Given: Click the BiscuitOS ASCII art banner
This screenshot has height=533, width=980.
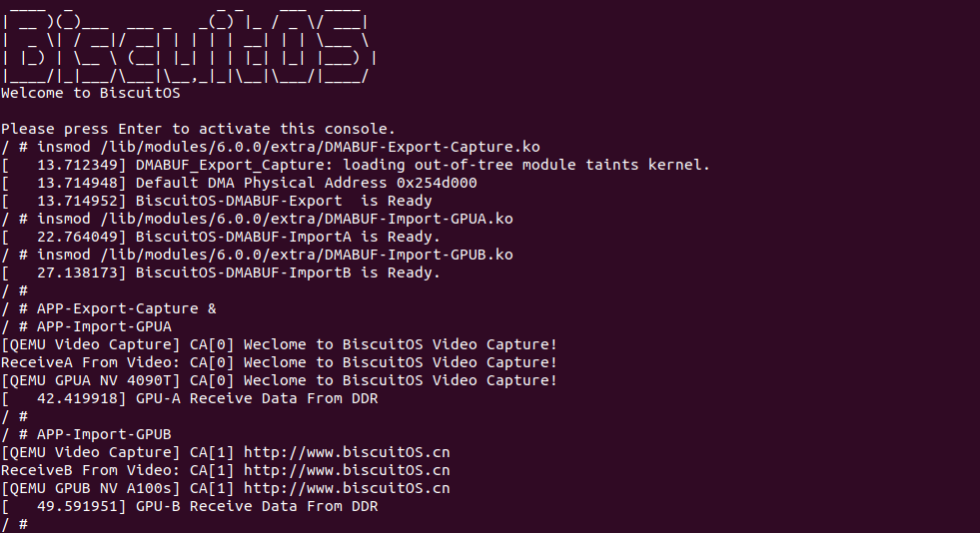Looking at the screenshot, I should click(185, 47).
